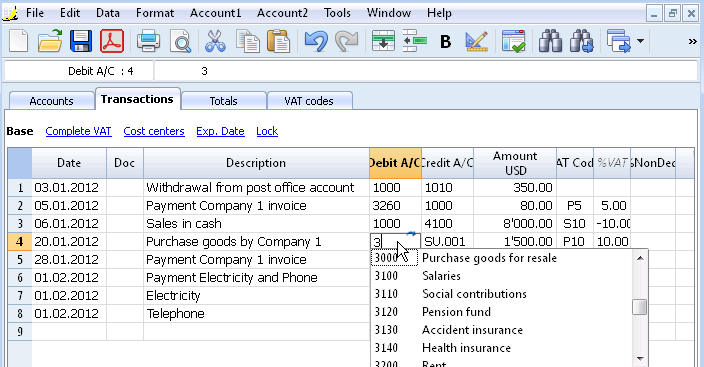Image resolution: width=704 pixels, height=367 pixels.
Task: Click 'Withdrawal from post office account' cell
Action: (x=256, y=188)
